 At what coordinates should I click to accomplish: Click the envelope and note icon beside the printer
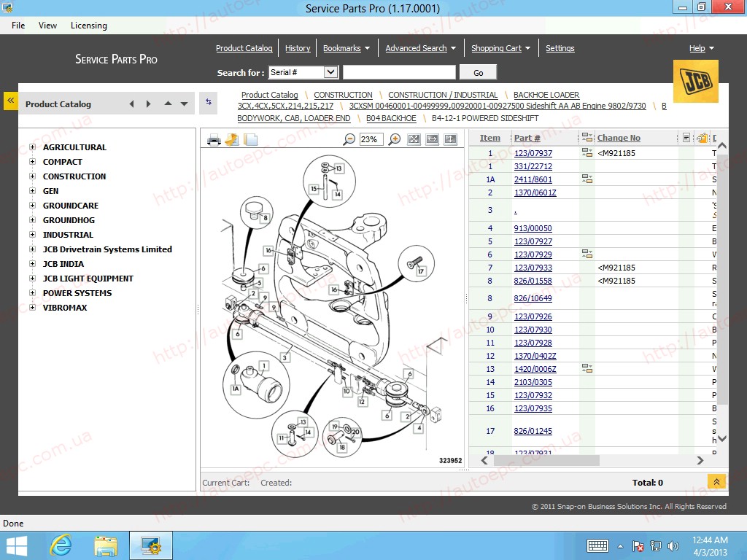pyautogui.click(x=232, y=139)
